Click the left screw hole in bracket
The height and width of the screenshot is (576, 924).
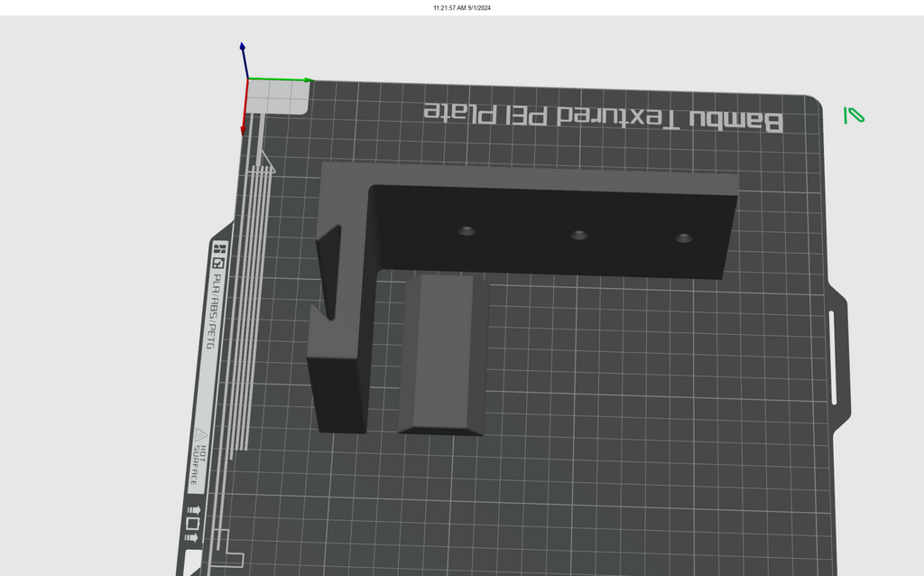pyautogui.click(x=467, y=230)
